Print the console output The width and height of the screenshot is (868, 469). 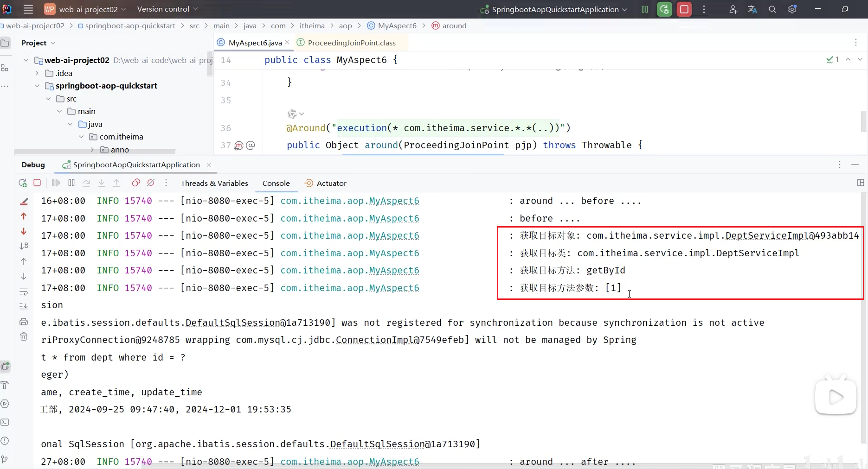[24, 322]
